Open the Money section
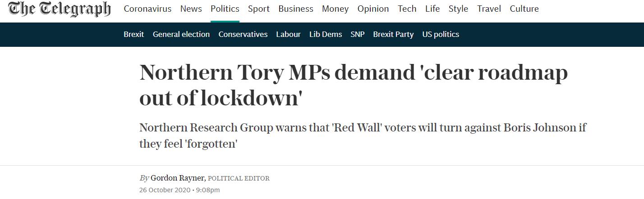The width and height of the screenshot is (644, 199). point(335,9)
